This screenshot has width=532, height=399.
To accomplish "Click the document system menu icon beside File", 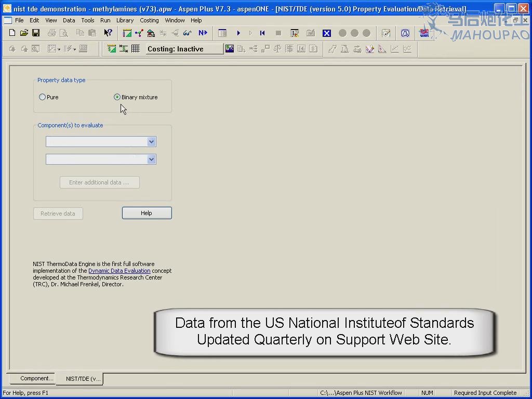I will pos(7,20).
